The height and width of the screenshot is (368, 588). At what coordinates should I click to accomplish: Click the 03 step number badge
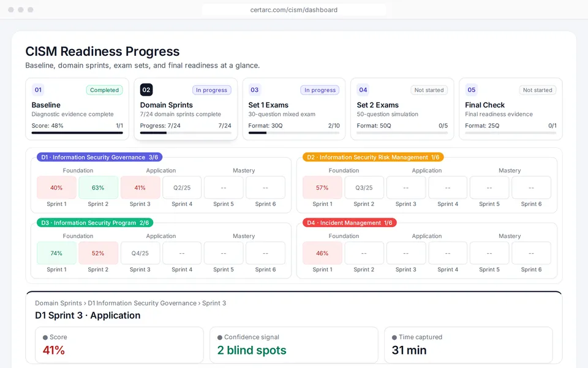click(255, 90)
